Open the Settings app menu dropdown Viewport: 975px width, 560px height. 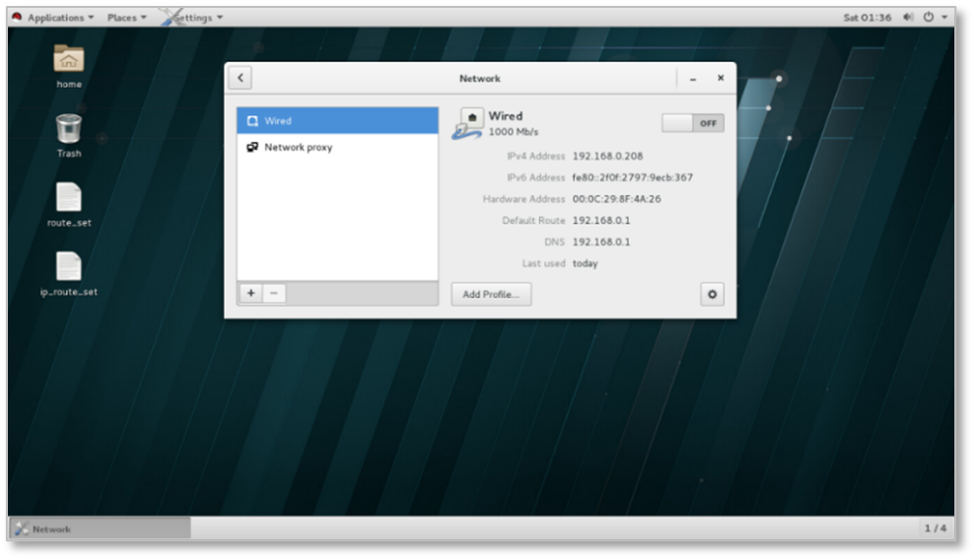pos(194,17)
